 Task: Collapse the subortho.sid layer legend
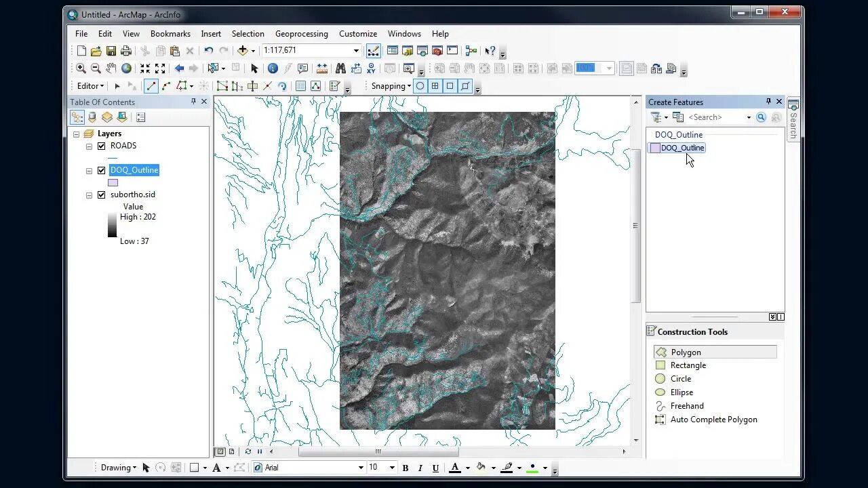(89, 195)
